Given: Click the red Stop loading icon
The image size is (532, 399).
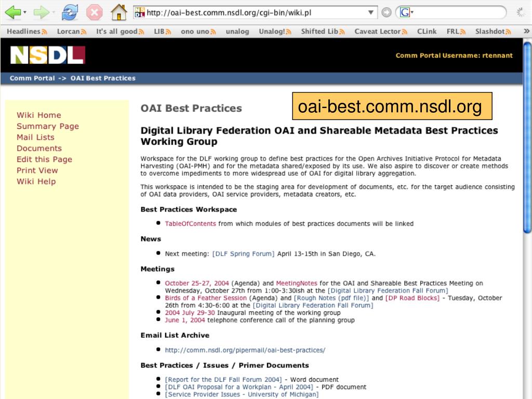Looking at the screenshot, I should pos(95,12).
